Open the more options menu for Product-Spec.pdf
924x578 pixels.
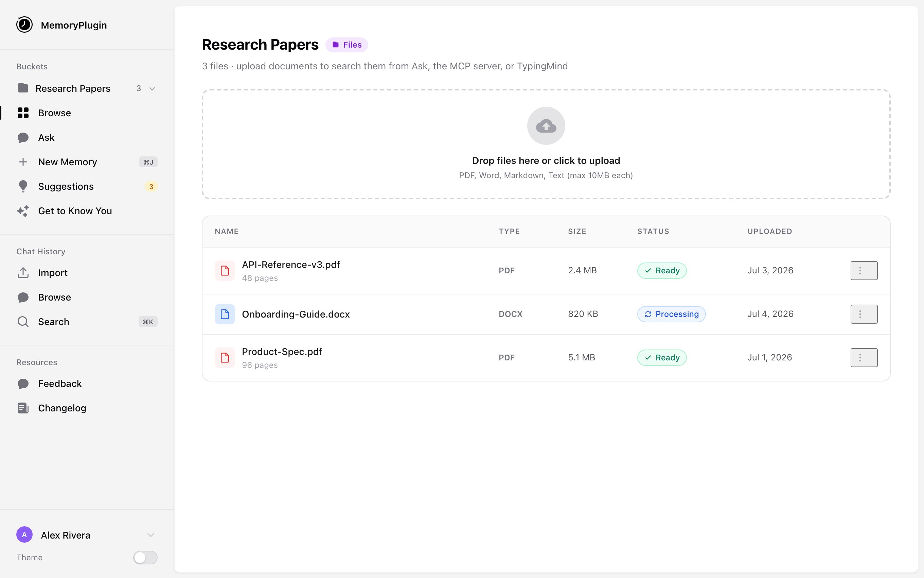coord(864,358)
